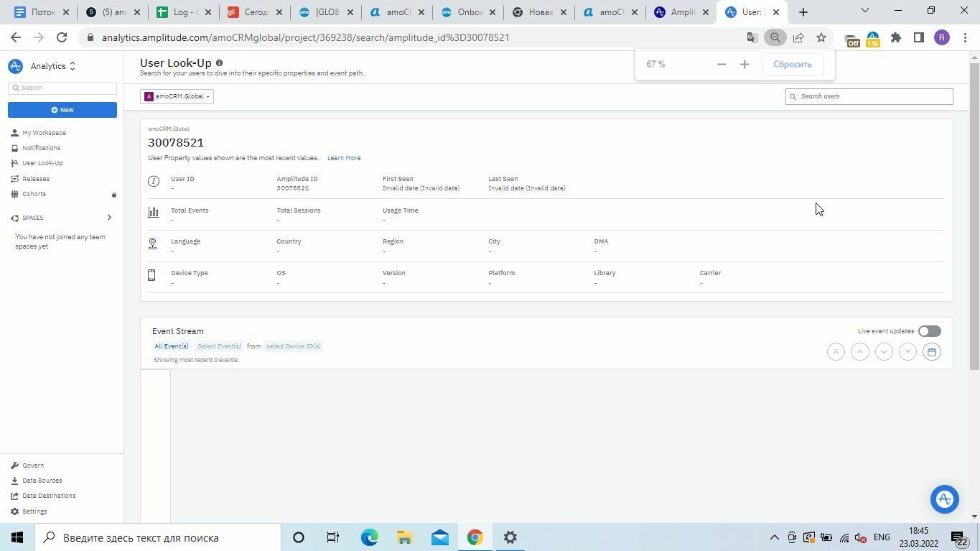Click the lock icon beside Cohorts

pos(113,195)
